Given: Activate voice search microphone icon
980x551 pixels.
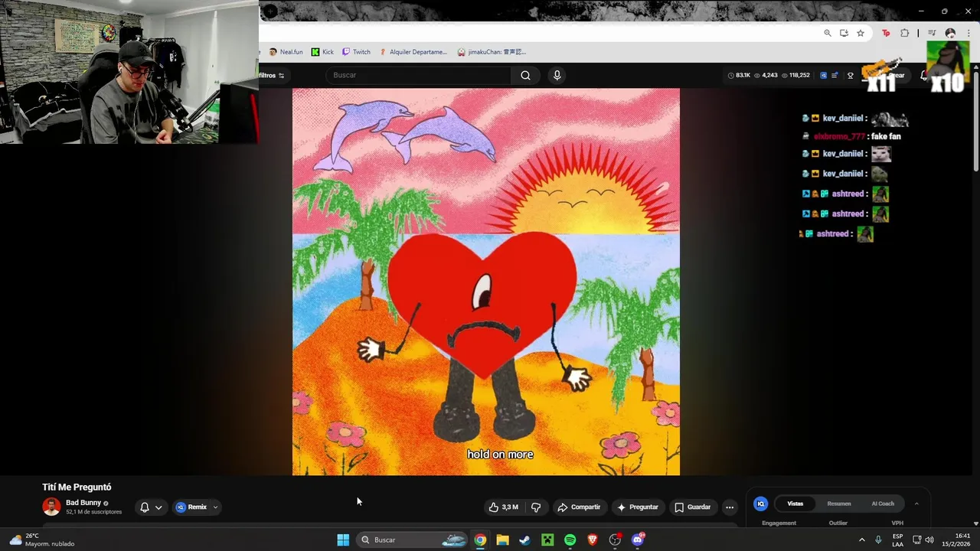Looking at the screenshot, I should 557,75.
